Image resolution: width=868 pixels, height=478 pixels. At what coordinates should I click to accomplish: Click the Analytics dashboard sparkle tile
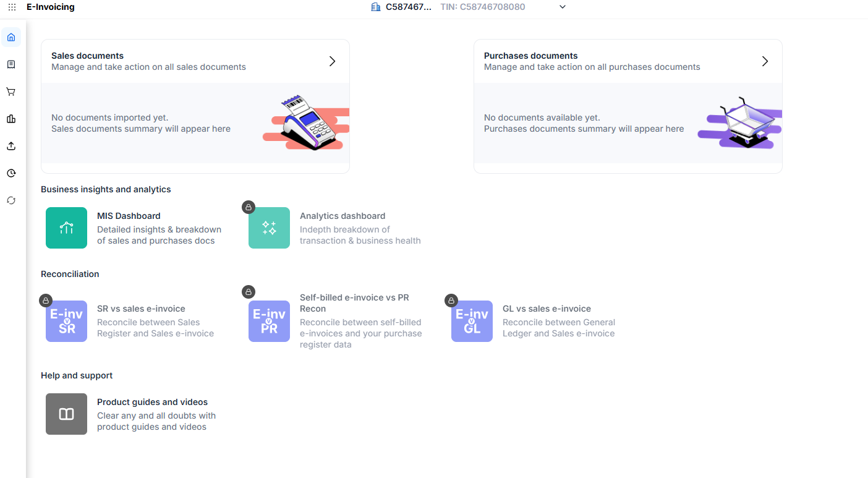tap(269, 228)
